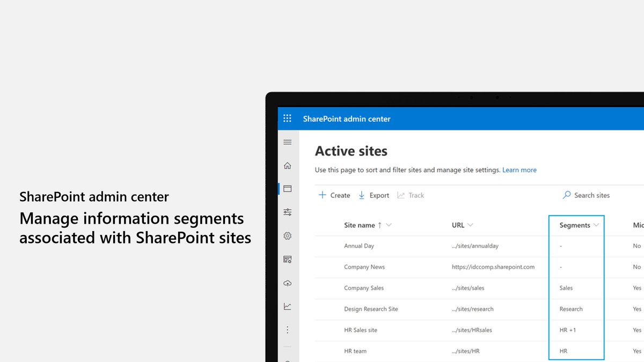Click the .../sites/HRsales URL cell
The image size is (644, 362).
[x=472, y=330]
